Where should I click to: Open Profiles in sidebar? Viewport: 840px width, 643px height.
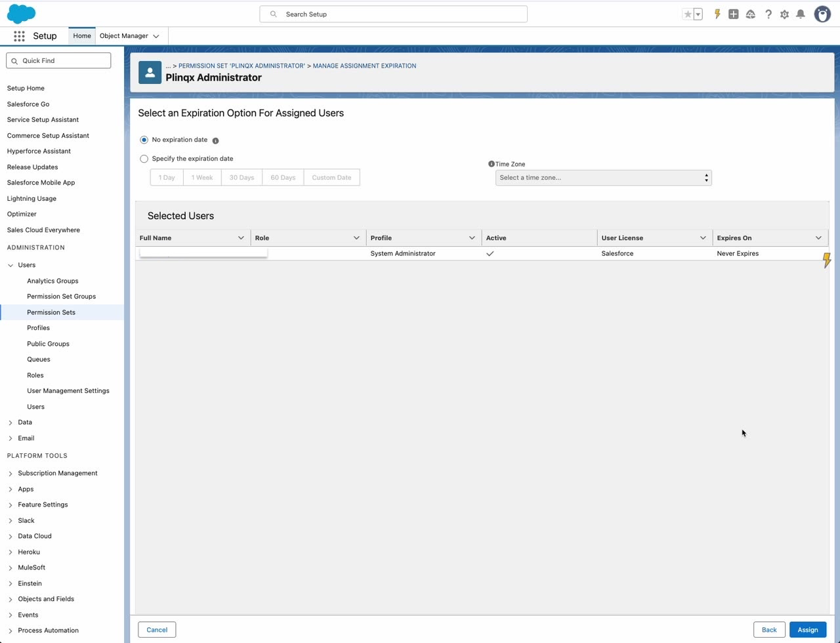click(x=38, y=328)
